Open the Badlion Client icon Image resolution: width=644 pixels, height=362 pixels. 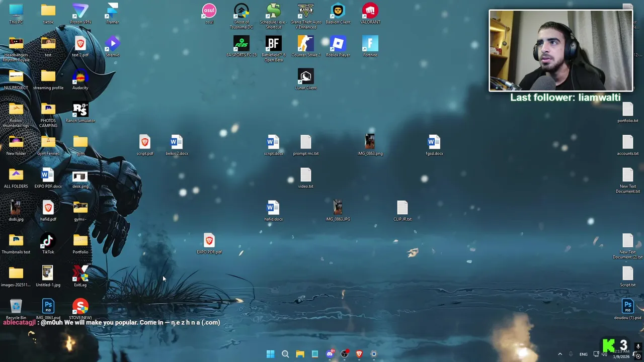[338, 14]
